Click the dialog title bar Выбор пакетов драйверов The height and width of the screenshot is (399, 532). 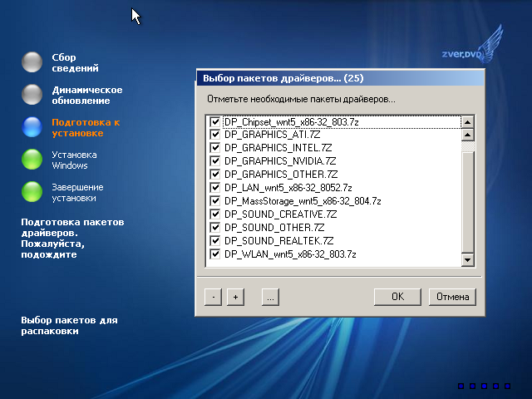340,78
